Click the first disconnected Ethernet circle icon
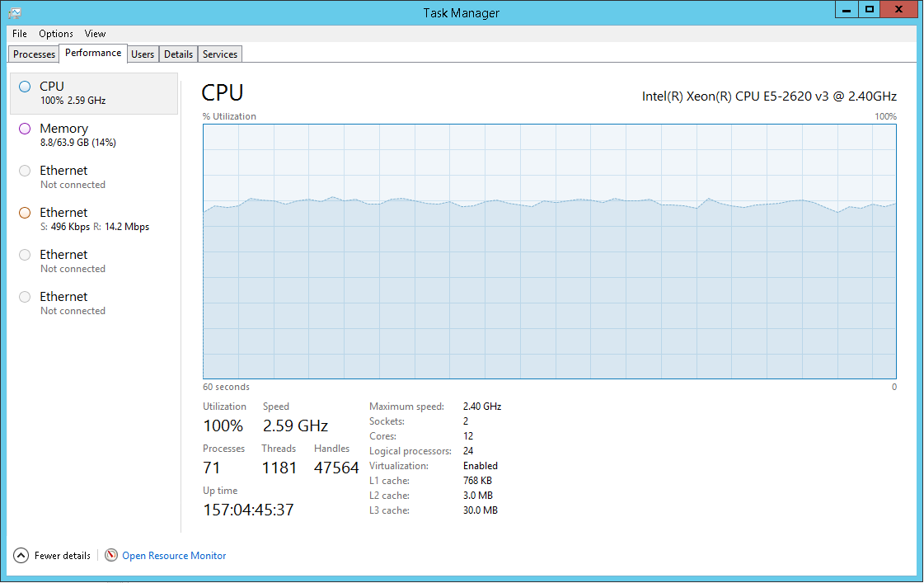924x583 pixels. [x=25, y=171]
